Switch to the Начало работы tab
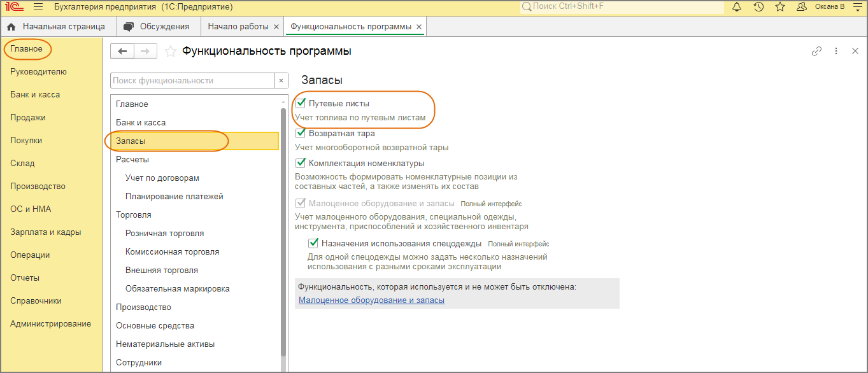The width and height of the screenshot is (868, 373). pos(238,27)
